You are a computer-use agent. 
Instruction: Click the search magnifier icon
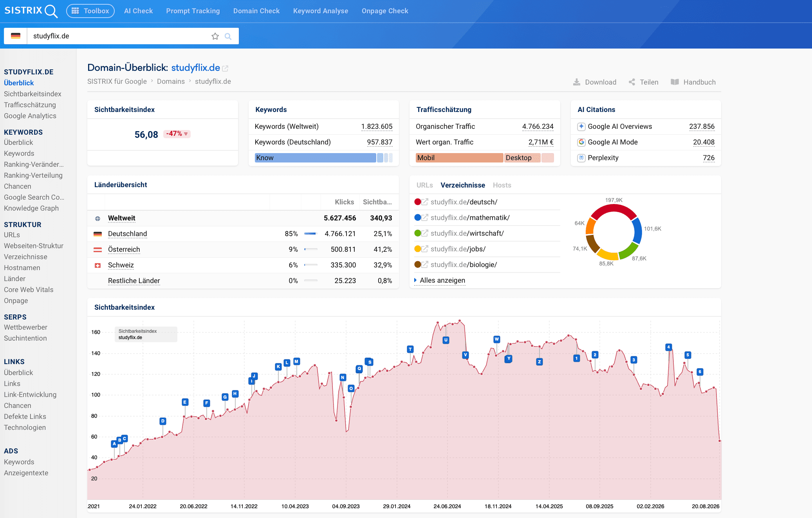228,36
